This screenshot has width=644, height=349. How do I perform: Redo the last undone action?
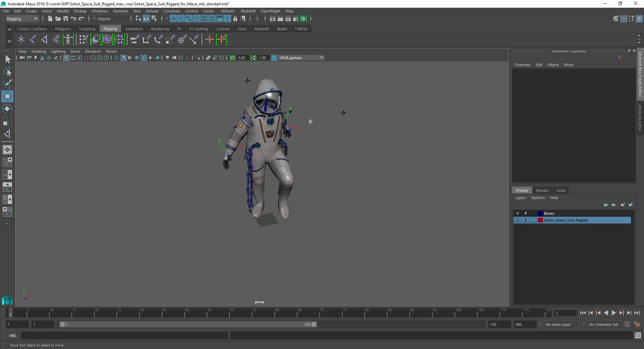(81, 19)
